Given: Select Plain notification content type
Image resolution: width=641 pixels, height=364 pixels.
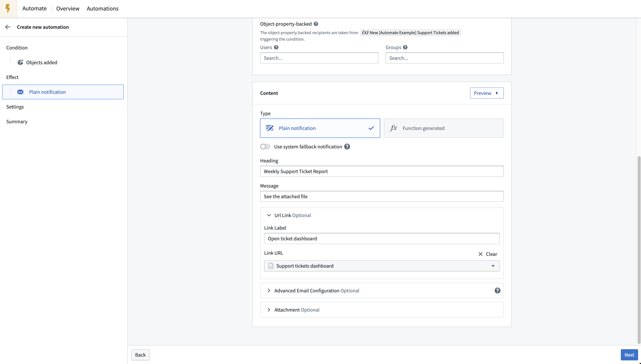Looking at the screenshot, I should [320, 128].
